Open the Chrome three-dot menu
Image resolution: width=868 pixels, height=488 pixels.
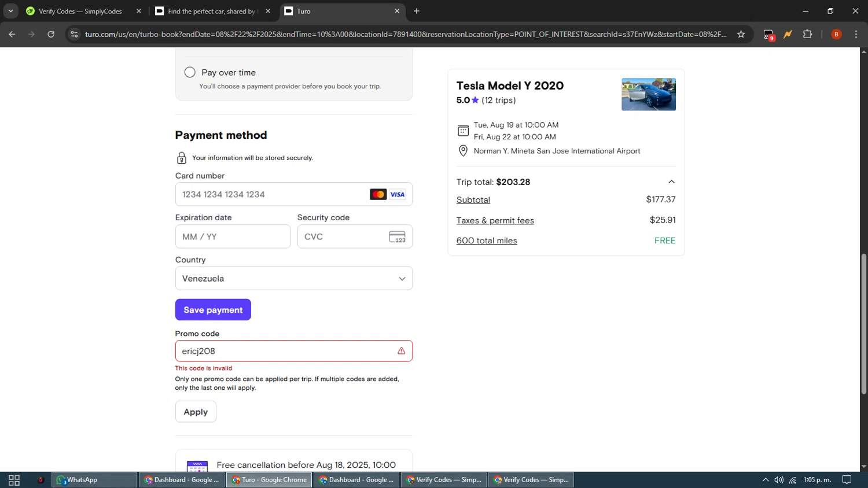[x=856, y=34]
